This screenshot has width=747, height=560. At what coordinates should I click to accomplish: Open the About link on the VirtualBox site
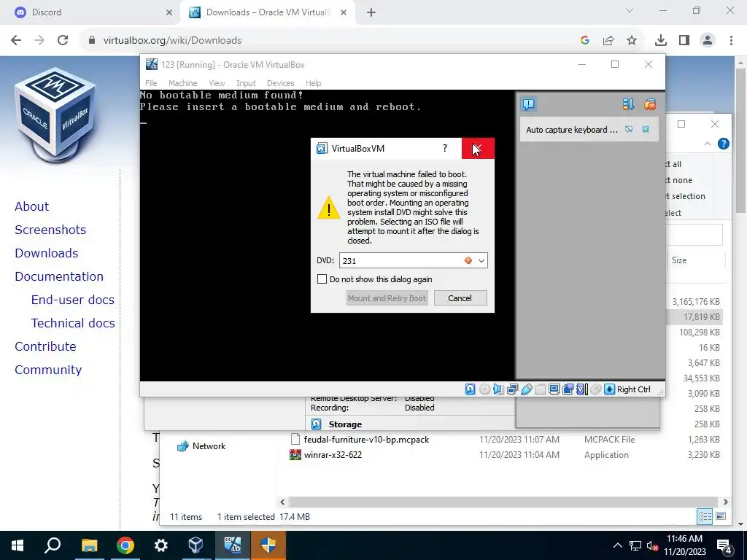(32, 206)
